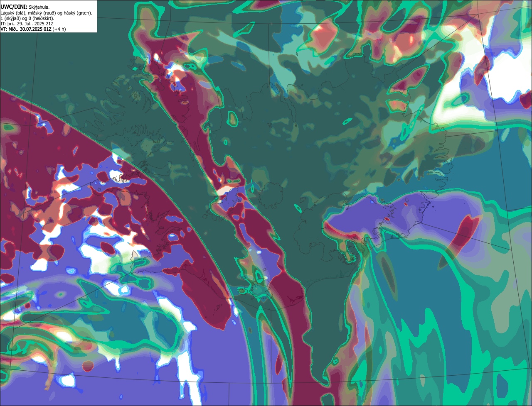Click the 'UWC/DINI: Skýjahula.' title line
This screenshot has height=406, width=532.
pos(25,7)
